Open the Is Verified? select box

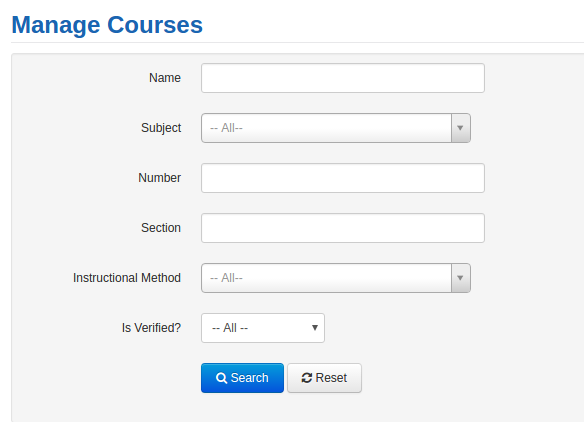pos(263,328)
